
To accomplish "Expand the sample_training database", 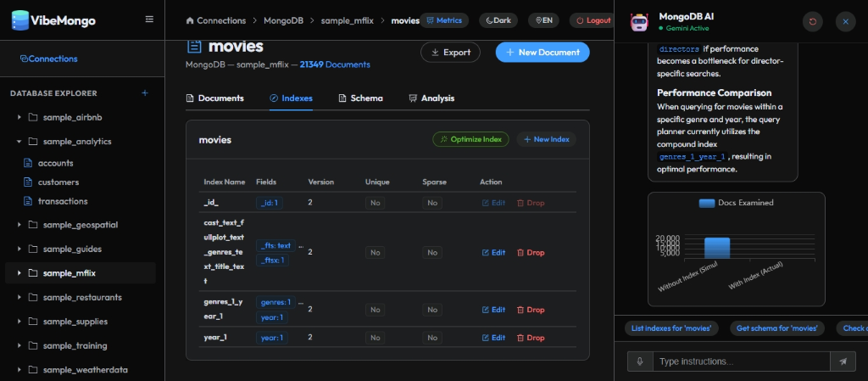I will (x=19, y=345).
